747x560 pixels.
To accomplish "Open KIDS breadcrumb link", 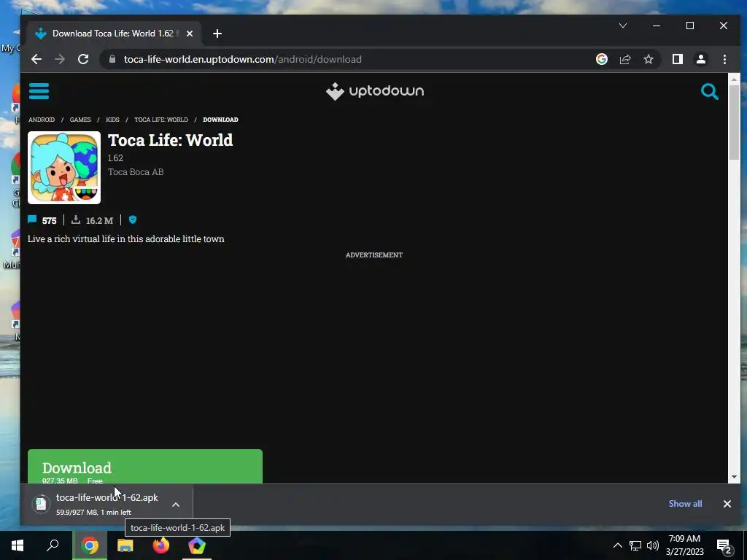I will [112, 120].
